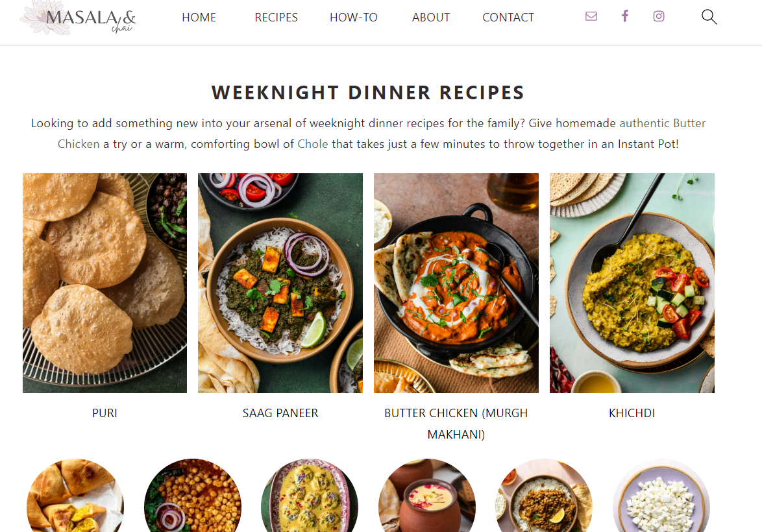The image size is (762, 532).
Task: Click the Masala & Chai logo
Action: [79, 18]
